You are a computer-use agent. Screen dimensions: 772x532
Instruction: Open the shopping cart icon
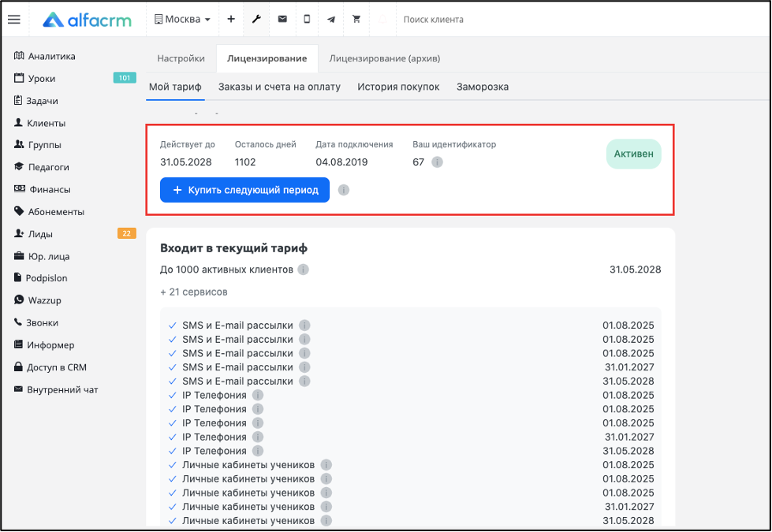pyautogui.click(x=356, y=19)
